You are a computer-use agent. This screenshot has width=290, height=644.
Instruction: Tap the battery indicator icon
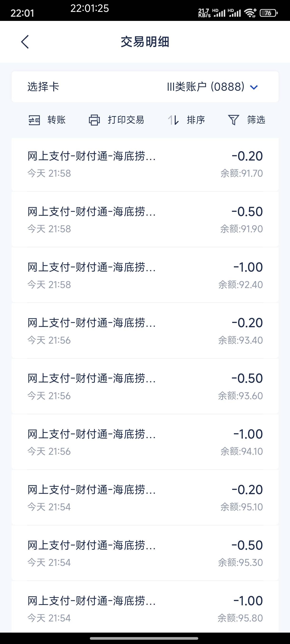pyautogui.click(x=268, y=13)
